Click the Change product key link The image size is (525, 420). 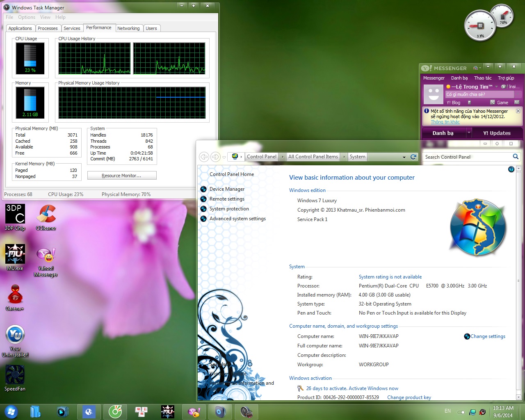coord(409,397)
